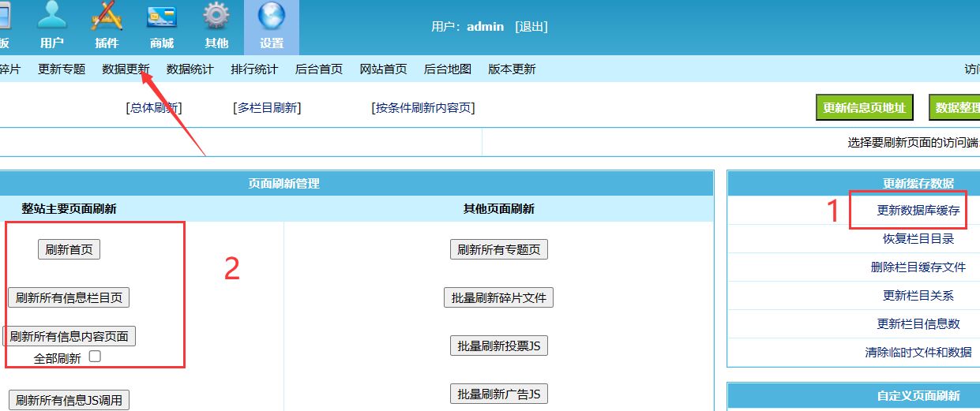Open the 排行统计 menu item
The image size is (980, 411).
click(254, 69)
